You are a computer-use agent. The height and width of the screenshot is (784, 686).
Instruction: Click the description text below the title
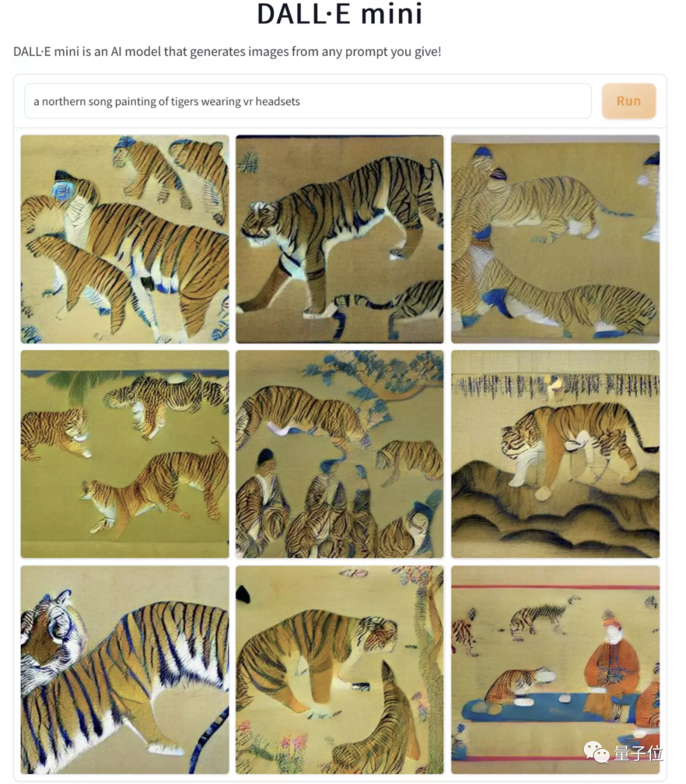tap(225, 52)
